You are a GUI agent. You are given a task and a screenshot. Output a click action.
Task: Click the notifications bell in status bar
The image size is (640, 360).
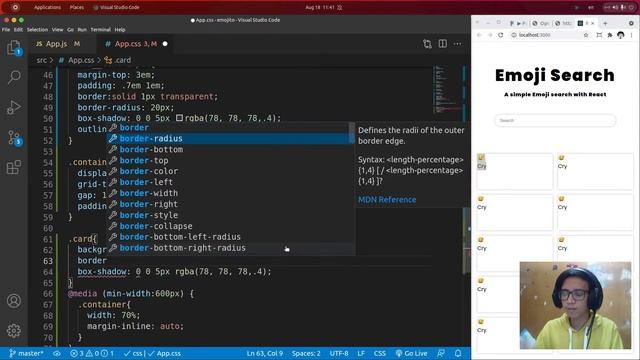(x=458, y=353)
